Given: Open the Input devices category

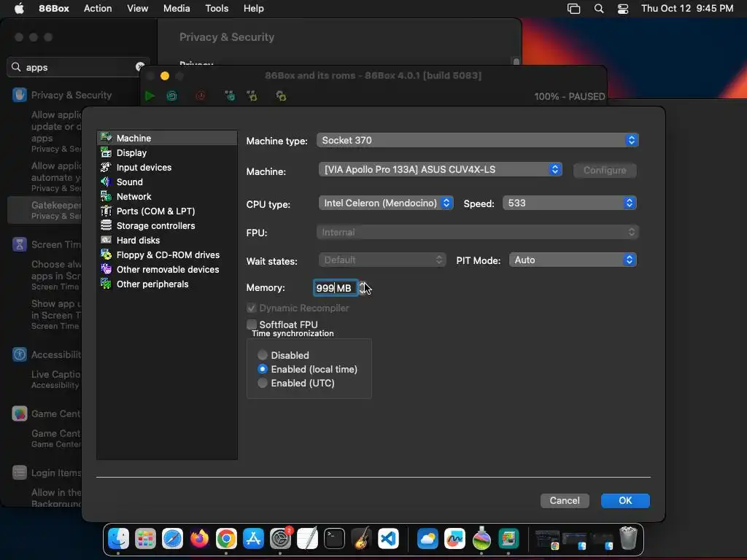Looking at the screenshot, I should point(167,167).
